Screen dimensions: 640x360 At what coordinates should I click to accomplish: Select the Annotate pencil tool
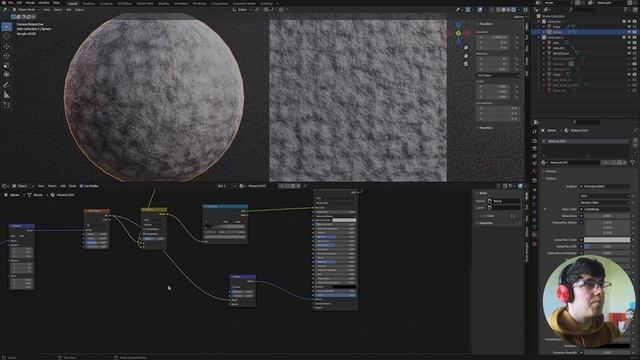click(x=7, y=85)
